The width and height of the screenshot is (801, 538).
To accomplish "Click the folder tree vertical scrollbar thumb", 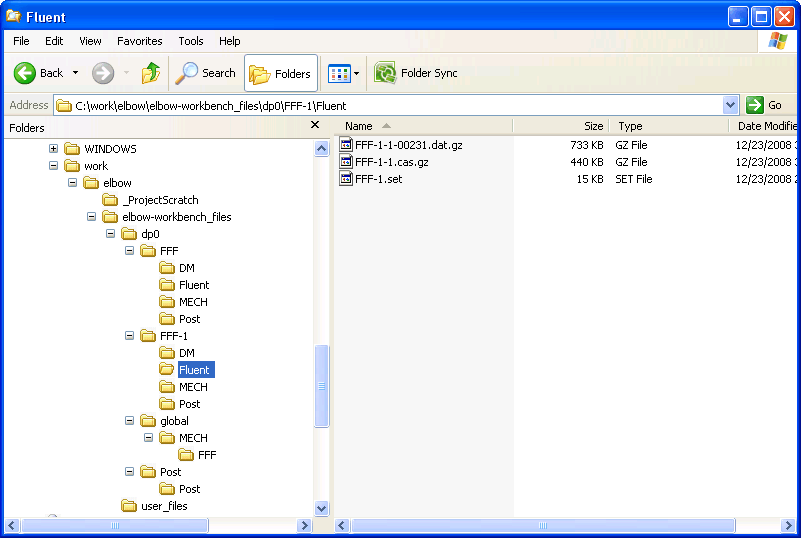I will (321, 386).
